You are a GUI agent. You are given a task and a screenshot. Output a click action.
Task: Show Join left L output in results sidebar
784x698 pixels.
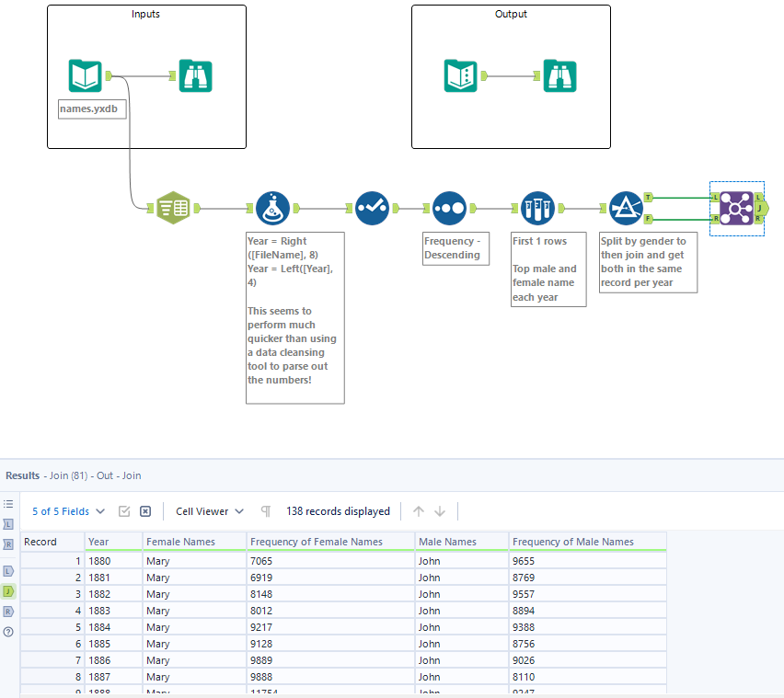(8, 571)
